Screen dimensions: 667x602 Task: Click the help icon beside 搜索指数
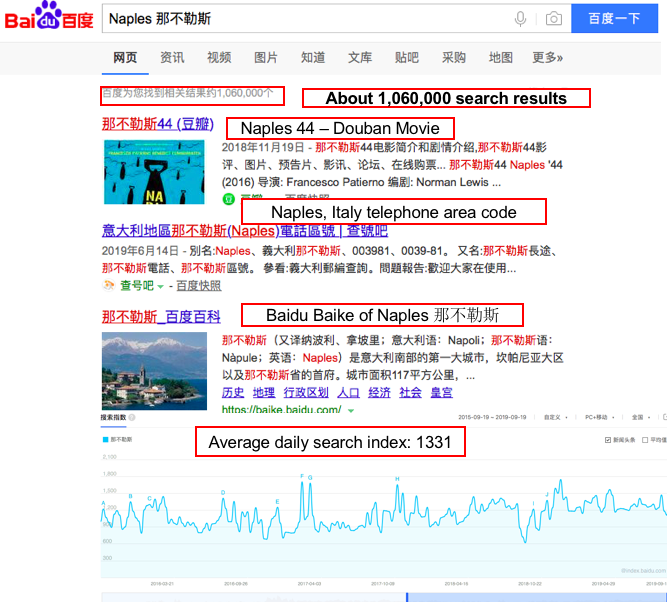[132, 417]
